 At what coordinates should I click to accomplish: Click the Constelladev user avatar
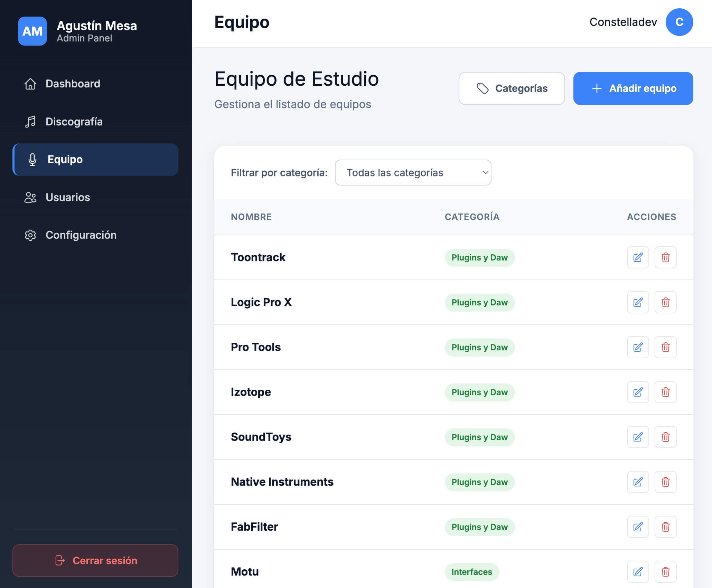[679, 22]
